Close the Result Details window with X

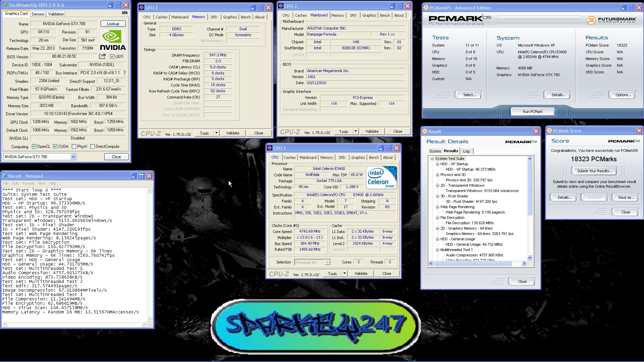coord(536,131)
